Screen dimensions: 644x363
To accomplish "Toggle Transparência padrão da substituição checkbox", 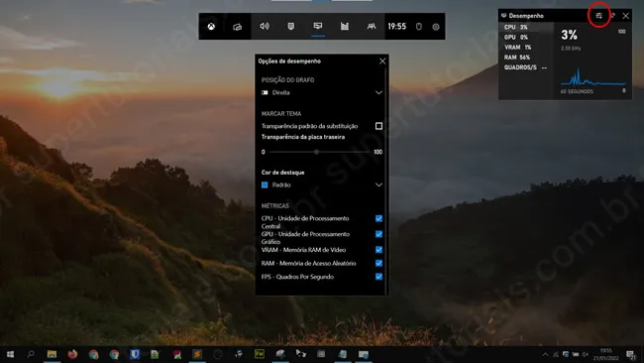I will pos(378,126).
